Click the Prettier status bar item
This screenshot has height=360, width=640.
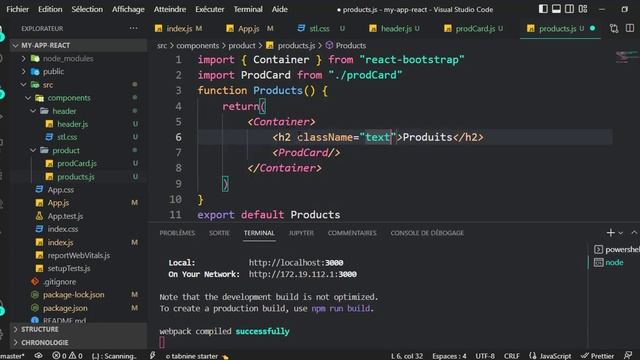pyautogui.click(x=598, y=356)
